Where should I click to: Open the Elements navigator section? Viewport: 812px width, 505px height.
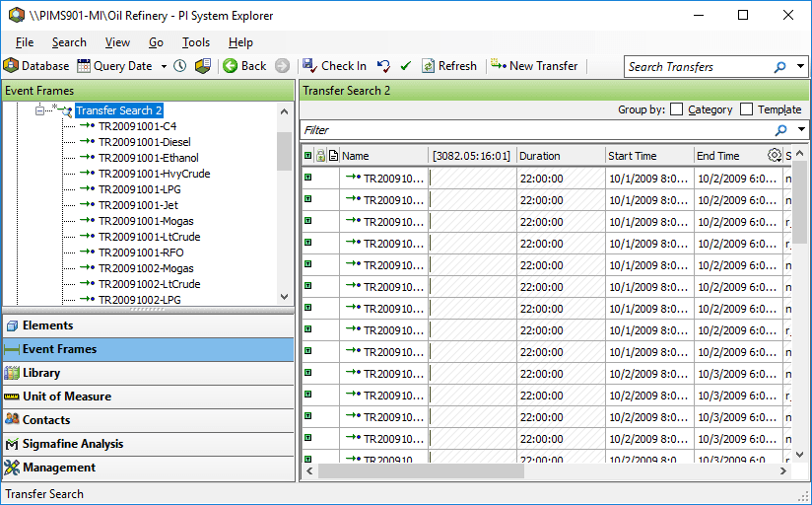pos(148,325)
